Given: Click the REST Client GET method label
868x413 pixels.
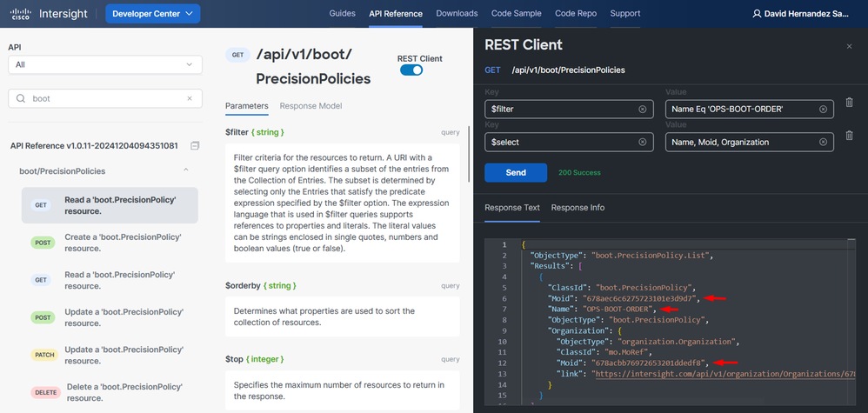Looking at the screenshot, I should point(492,70).
